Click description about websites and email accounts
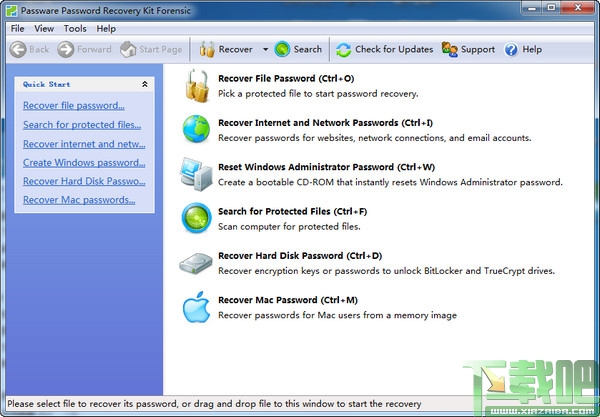The width and height of the screenshot is (600, 417). pyautogui.click(x=375, y=138)
